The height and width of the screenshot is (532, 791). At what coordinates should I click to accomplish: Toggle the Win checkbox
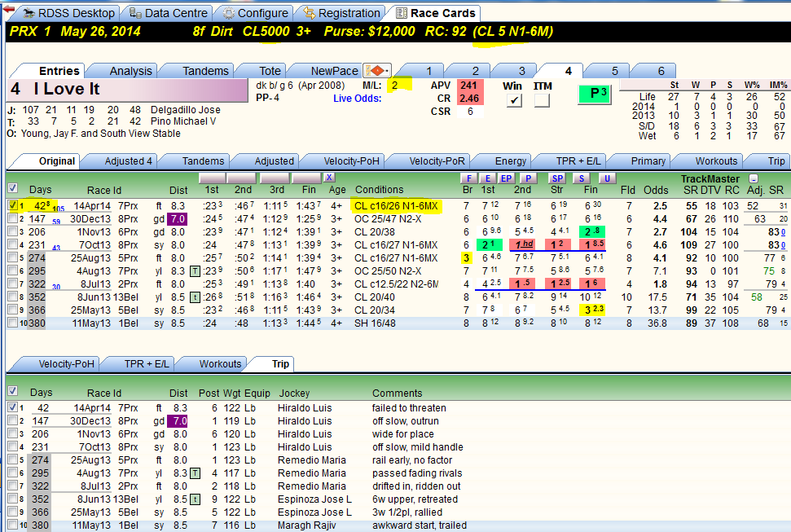[513, 100]
